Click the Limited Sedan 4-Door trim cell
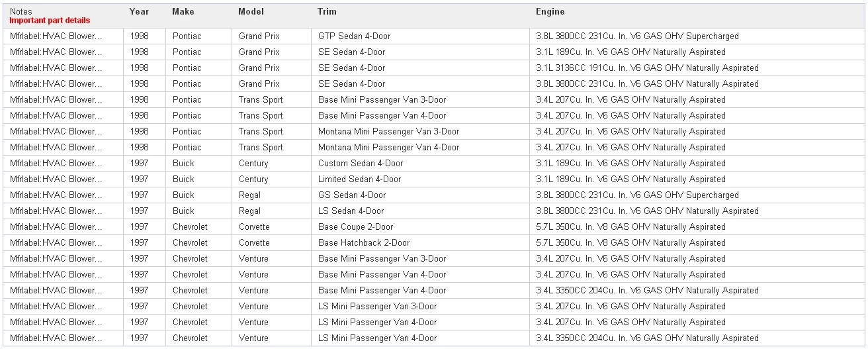The height and width of the screenshot is (349, 868). coord(359,179)
